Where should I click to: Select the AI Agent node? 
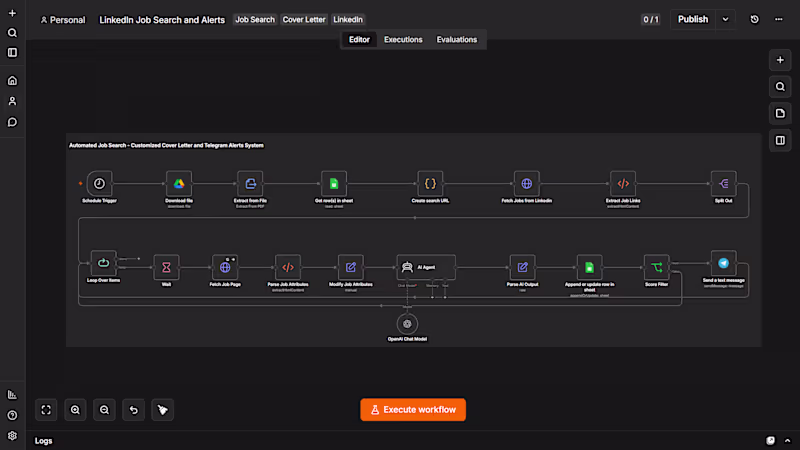point(426,267)
